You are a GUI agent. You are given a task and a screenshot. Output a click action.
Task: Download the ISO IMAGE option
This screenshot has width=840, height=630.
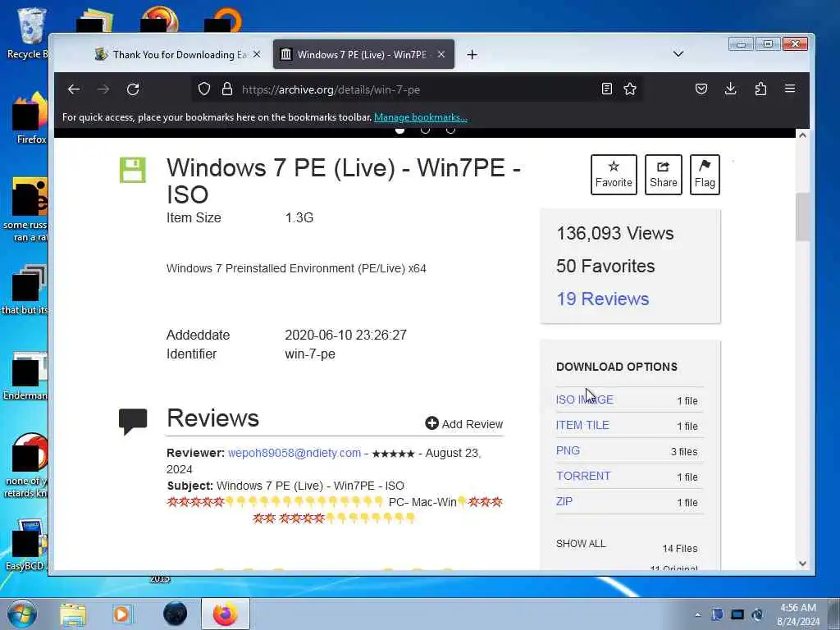pyautogui.click(x=584, y=399)
